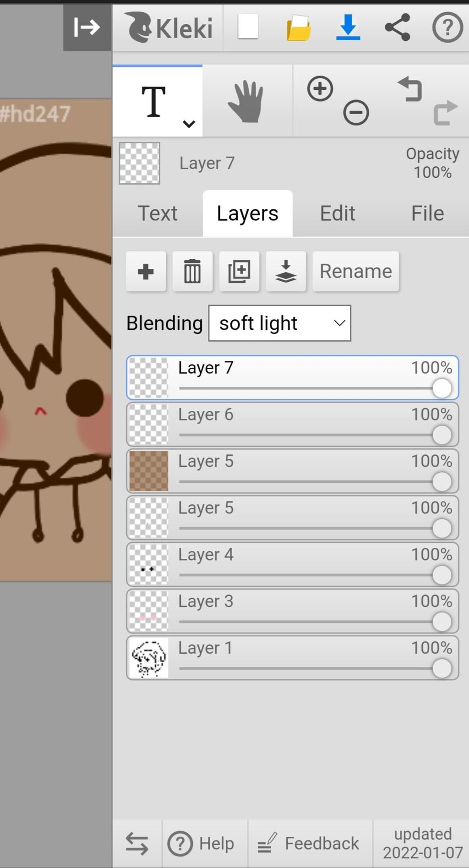Screen dimensions: 469x868
Task: Open an image file from folder
Action: (x=299, y=28)
